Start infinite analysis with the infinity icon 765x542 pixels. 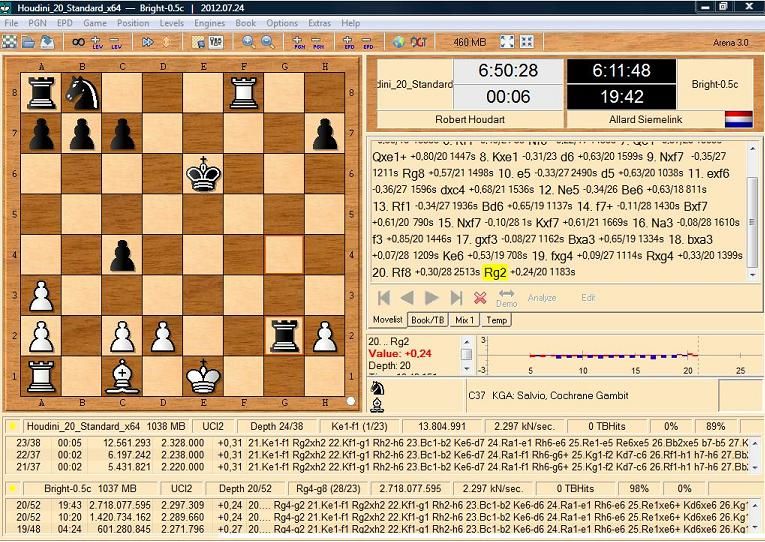coord(77,42)
